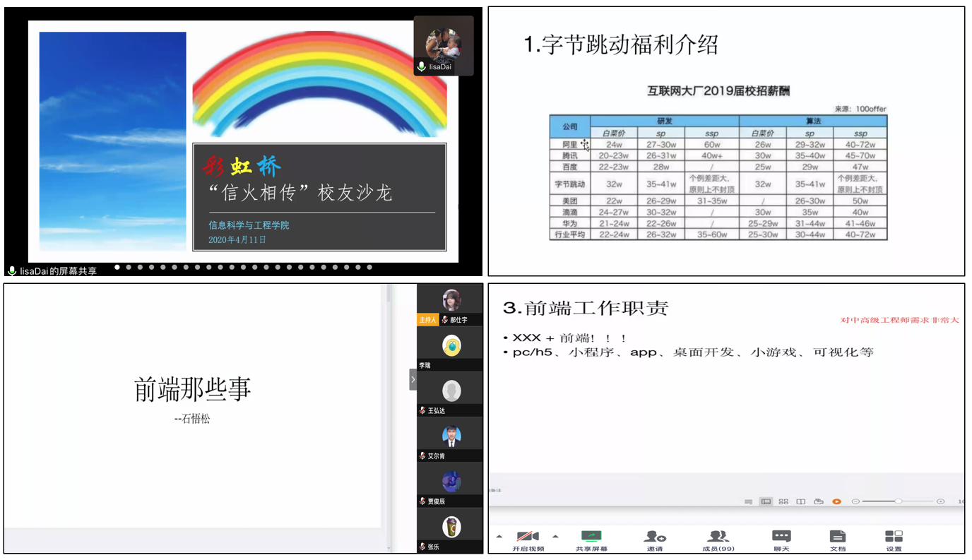The width and height of the screenshot is (972, 560).
Task: Click the zoom slider handle
Action: 898,501
